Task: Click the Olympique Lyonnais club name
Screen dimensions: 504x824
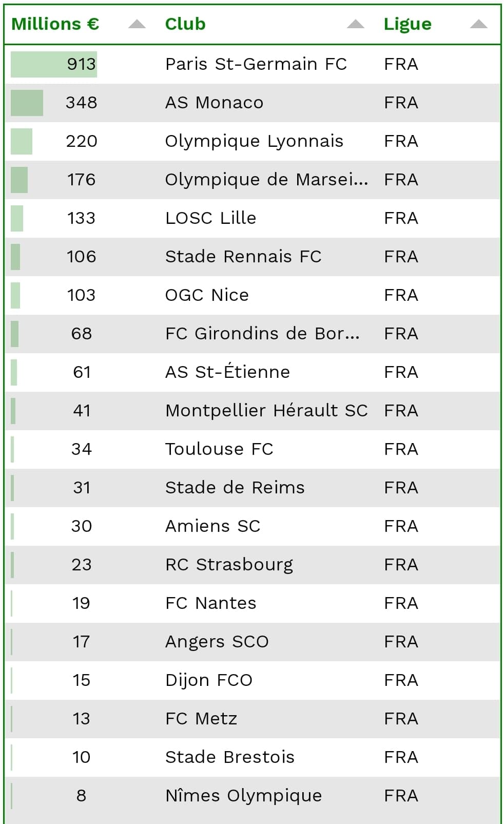Action: coord(254,141)
